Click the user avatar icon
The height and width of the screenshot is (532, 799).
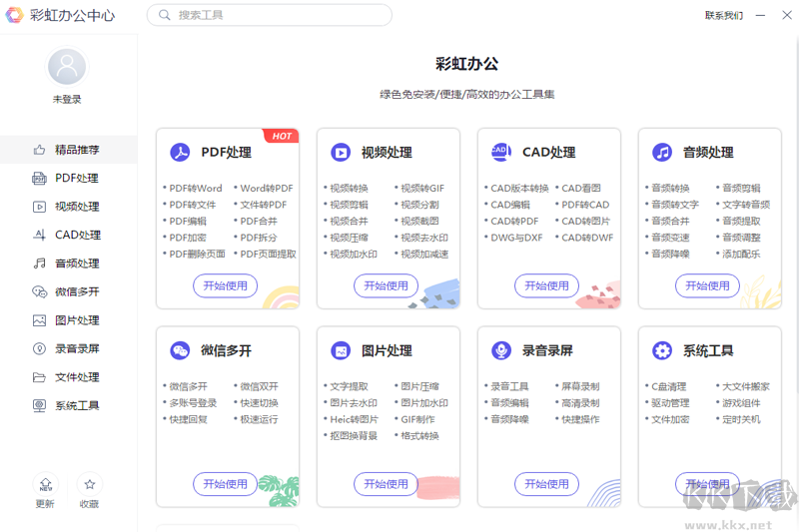67,67
